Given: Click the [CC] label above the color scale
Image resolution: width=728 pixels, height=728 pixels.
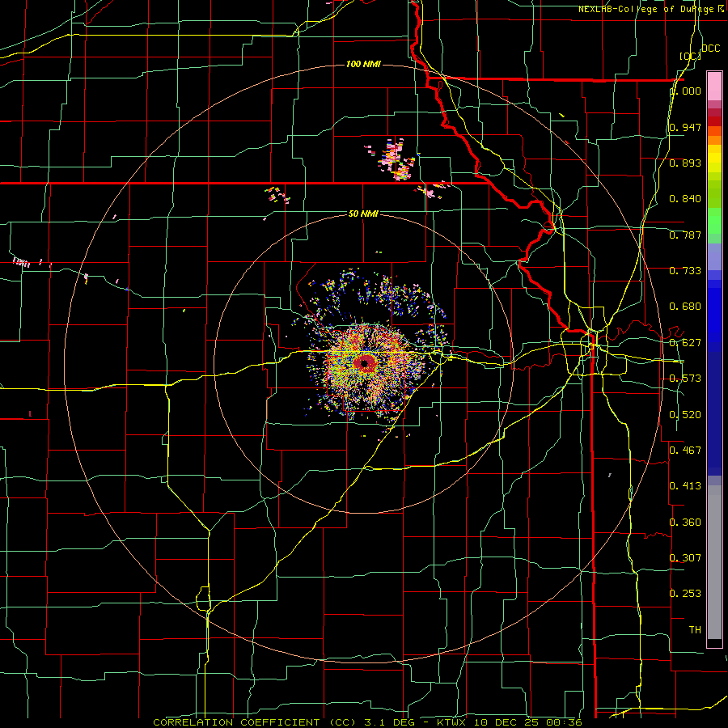Looking at the screenshot, I should tap(691, 56).
